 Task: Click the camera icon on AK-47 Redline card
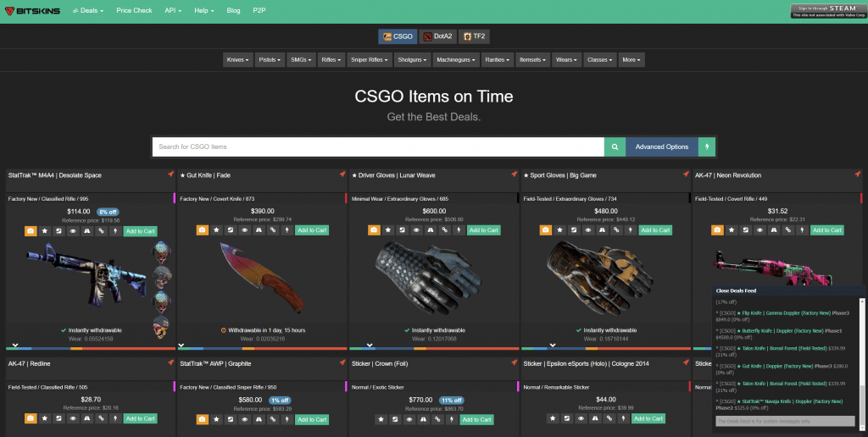tap(31, 418)
